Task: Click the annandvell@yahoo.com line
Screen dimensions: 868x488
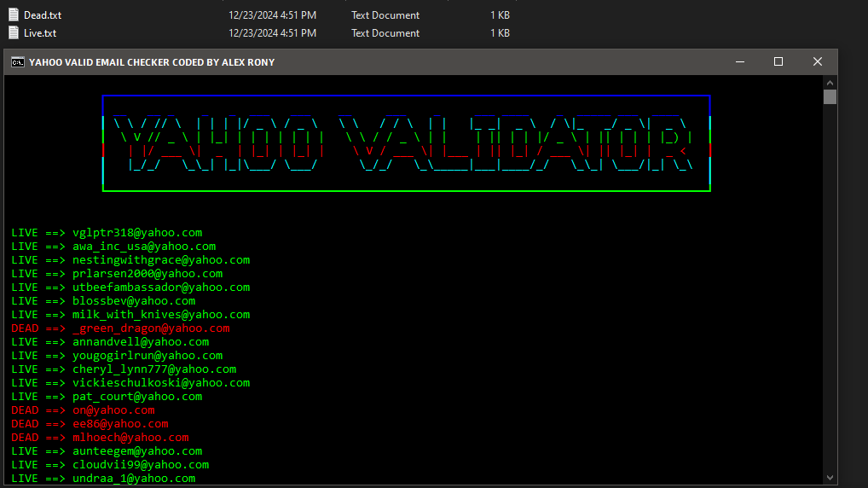Action: coord(110,342)
